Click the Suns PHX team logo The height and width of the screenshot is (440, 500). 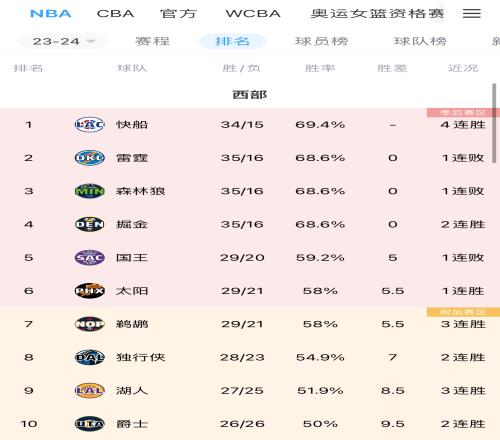coord(90,291)
